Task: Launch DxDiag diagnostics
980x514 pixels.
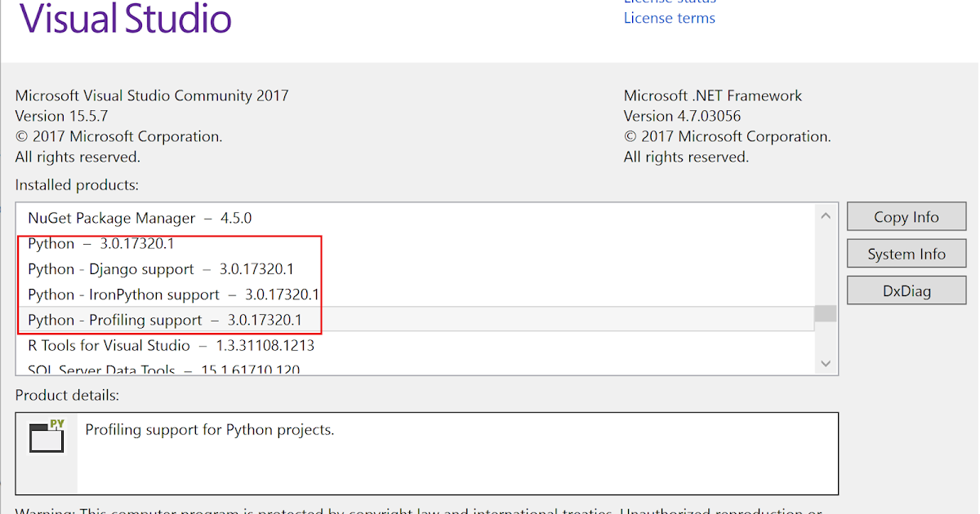Action: pyautogui.click(x=906, y=290)
